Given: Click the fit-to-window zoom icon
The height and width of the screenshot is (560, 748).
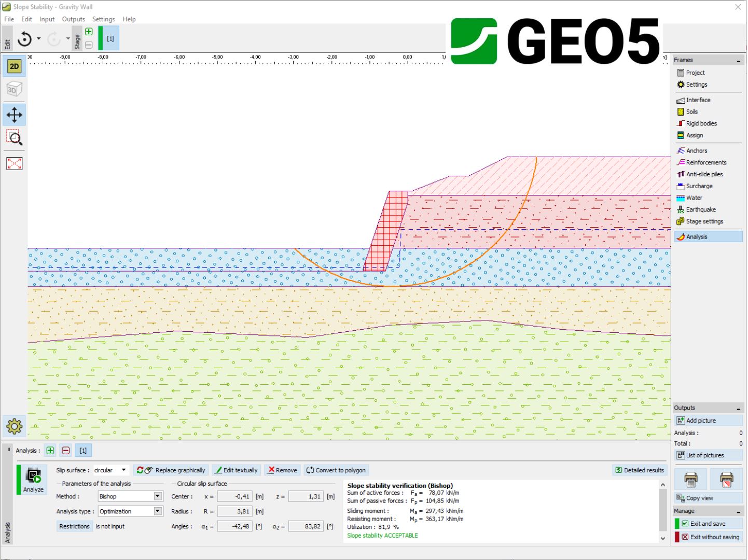Looking at the screenshot, I should [14, 163].
